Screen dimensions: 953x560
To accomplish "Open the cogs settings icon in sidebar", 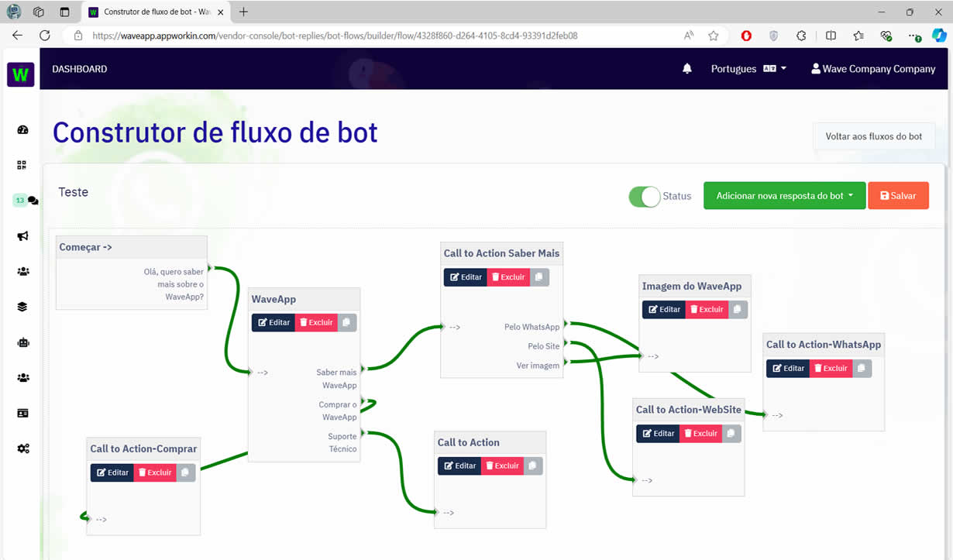I will click(x=23, y=448).
